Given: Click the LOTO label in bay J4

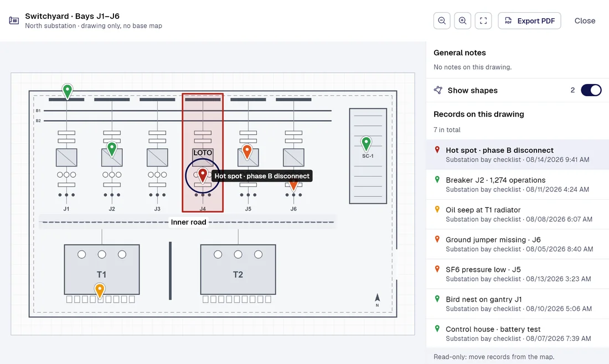Looking at the screenshot, I should pyautogui.click(x=203, y=153).
